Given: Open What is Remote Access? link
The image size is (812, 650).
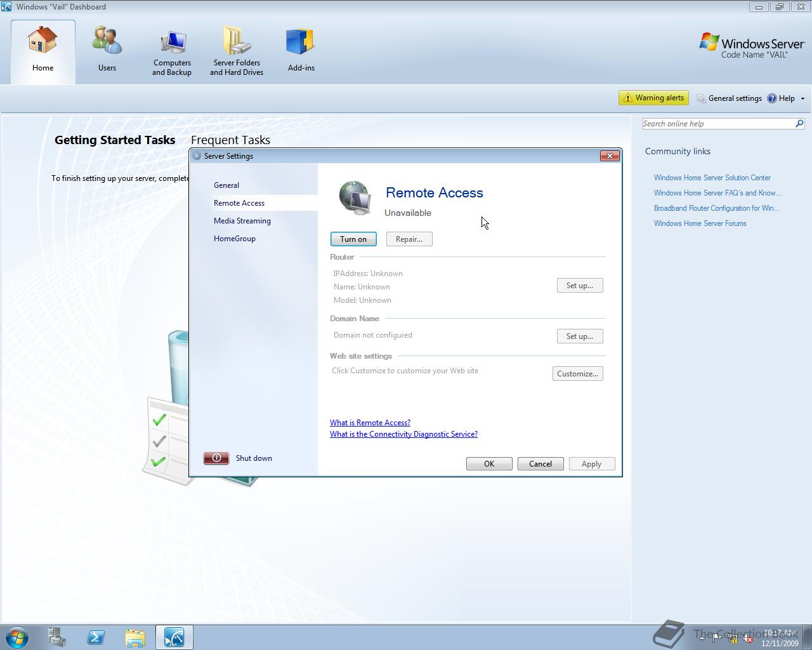Looking at the screenshot, I should pyautogui.click(x=370, y=423).
